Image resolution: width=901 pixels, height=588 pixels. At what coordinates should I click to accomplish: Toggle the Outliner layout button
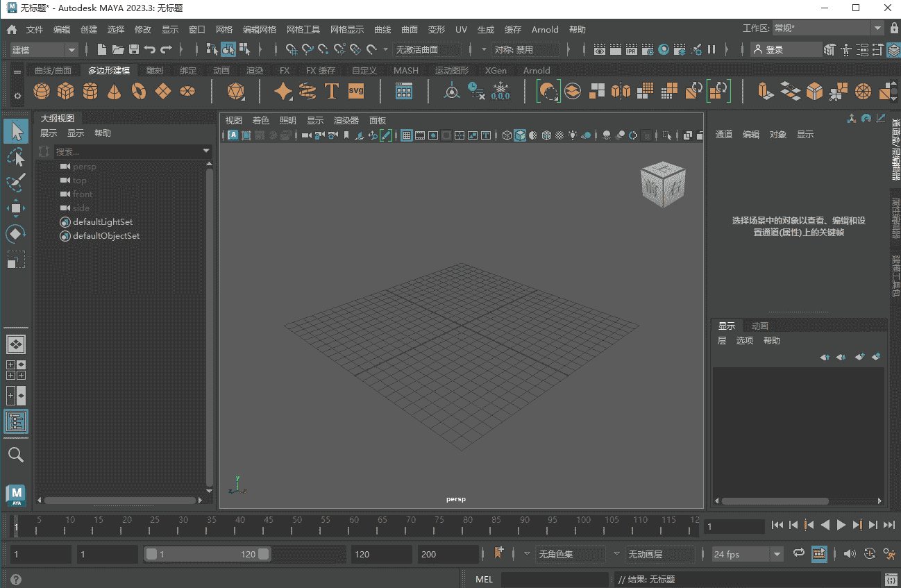16,421
